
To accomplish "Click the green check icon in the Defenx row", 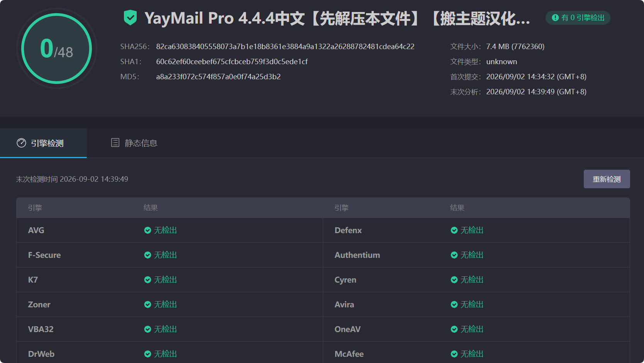I will click(x=454, y=230).
